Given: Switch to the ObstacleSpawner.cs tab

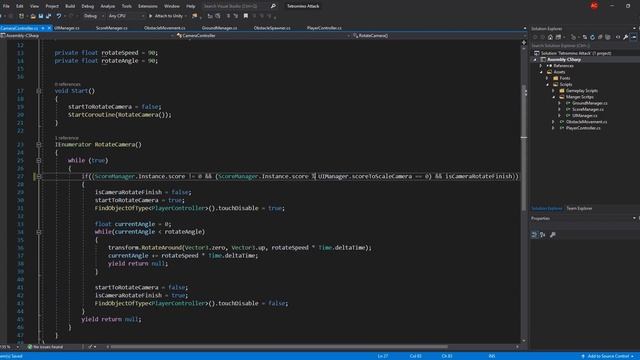Looking at the screenshot, I should [x=272, y=28].
